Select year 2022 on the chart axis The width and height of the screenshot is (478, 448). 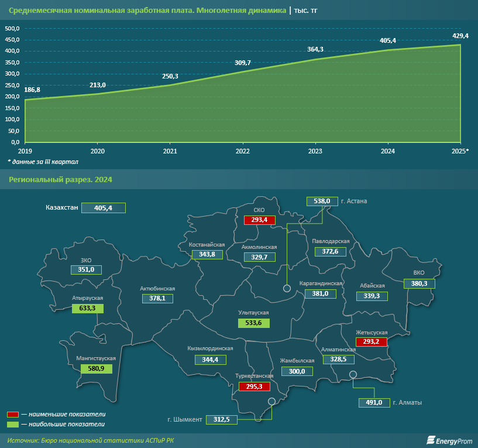[243, 151]
